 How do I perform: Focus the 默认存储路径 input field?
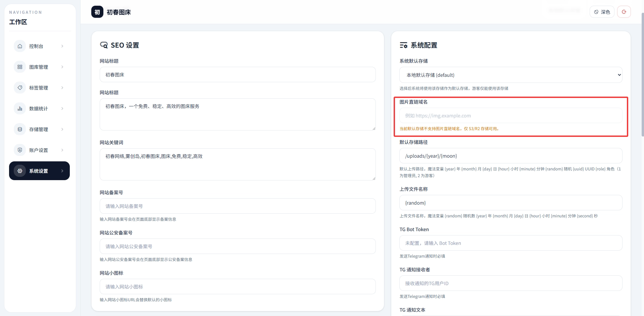tap(511, 156)
